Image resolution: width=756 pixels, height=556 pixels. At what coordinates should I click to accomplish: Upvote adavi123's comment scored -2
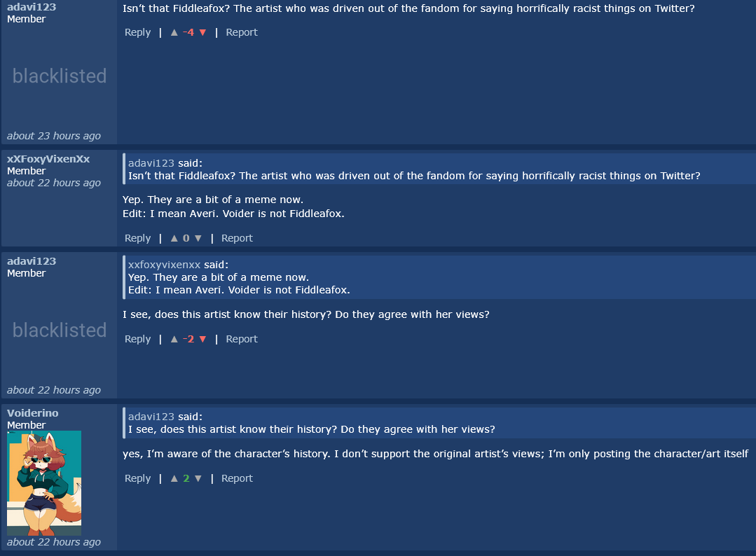click(174, 340)
